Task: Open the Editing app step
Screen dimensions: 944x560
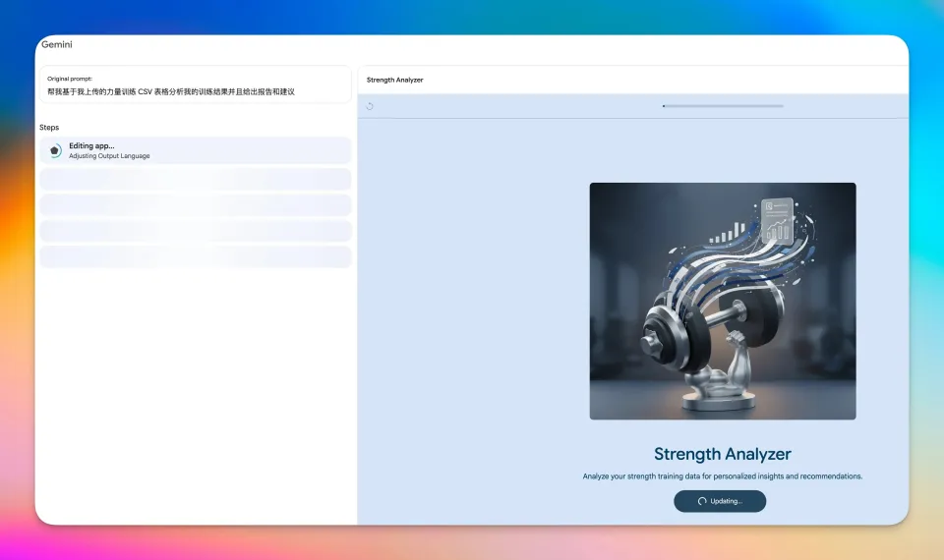Action: [x=195, y=150]
